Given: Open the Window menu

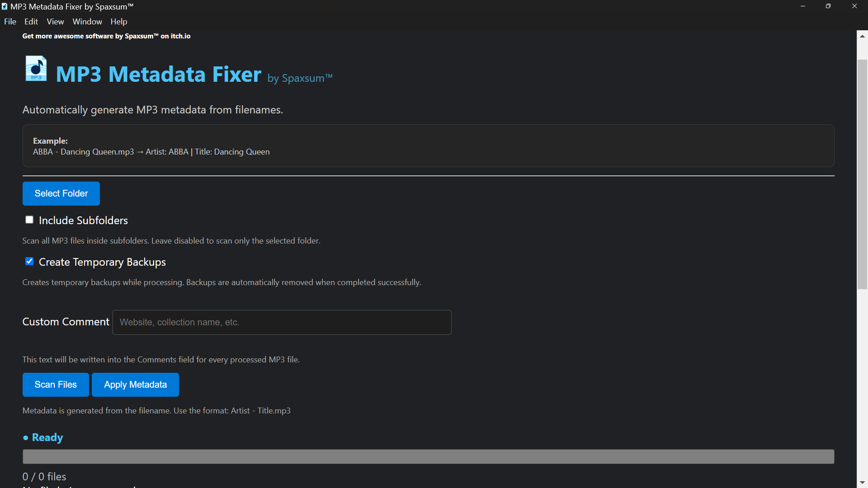Looking at the screenshot, I should tap(87, 22).
